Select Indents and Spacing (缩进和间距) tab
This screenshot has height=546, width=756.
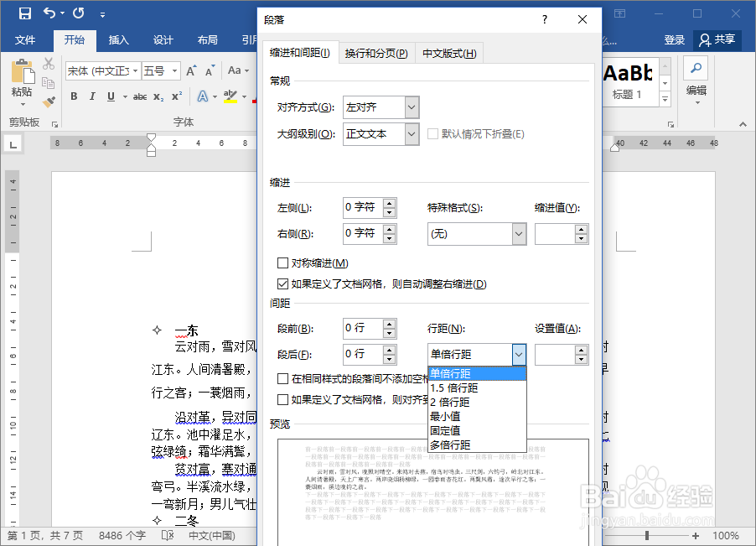[x=300, y=53]
